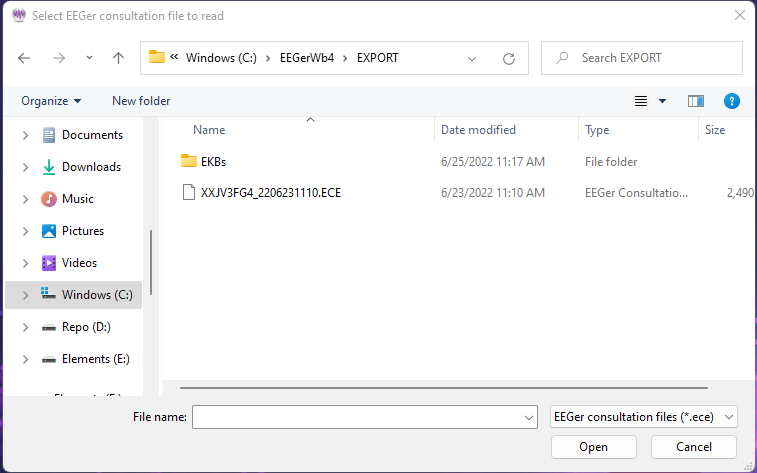Sort files by Type column

[597, 130]
